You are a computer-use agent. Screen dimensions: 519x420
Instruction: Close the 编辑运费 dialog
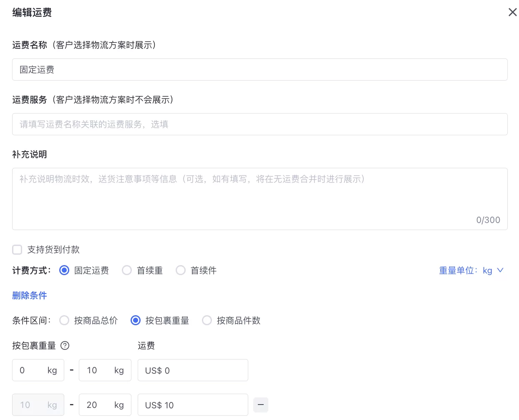pyautogui.click(x=512, y=12)
